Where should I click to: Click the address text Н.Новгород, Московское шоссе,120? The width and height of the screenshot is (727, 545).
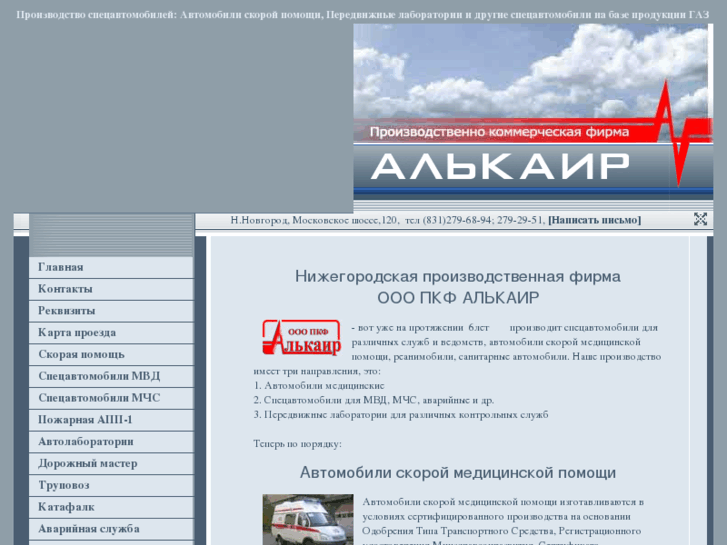313,220
